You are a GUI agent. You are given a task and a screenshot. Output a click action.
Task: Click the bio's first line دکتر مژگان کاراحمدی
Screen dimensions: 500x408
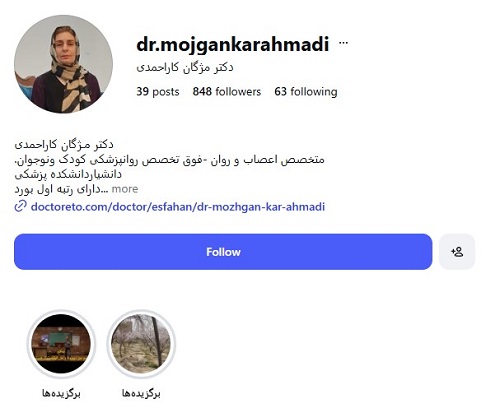pos(64,145)
